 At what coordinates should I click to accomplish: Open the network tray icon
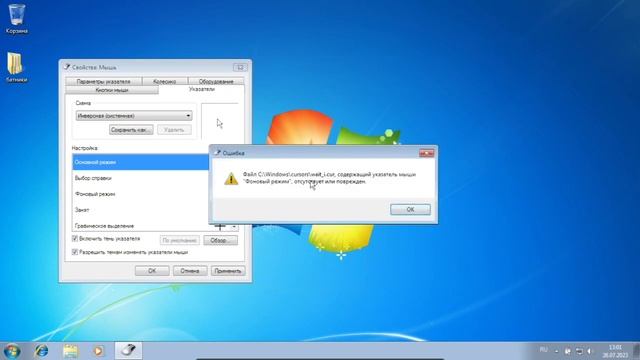coord(579,351)
